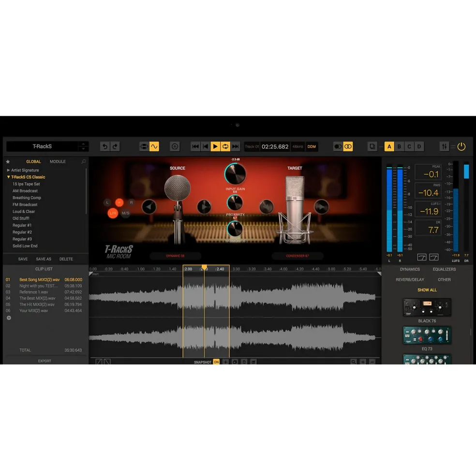Click the add snapshot plus icon
The width and height of the screenshot is (476, 476).
225,362
